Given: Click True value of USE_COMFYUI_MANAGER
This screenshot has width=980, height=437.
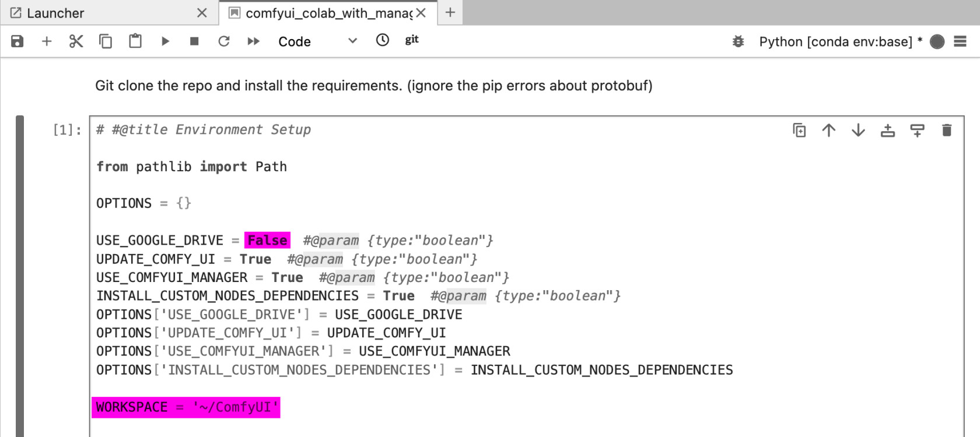Looking at the screenshot, I should pos(288,277).
